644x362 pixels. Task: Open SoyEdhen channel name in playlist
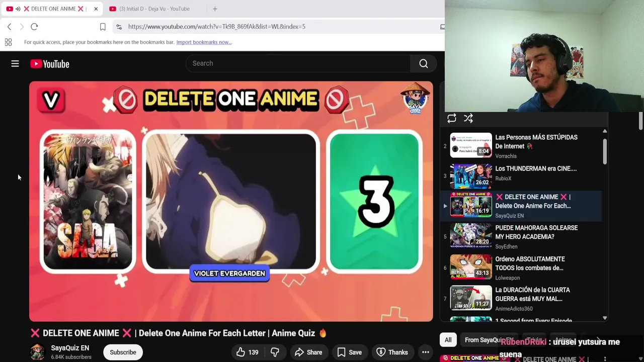click(x=506, y=247)
